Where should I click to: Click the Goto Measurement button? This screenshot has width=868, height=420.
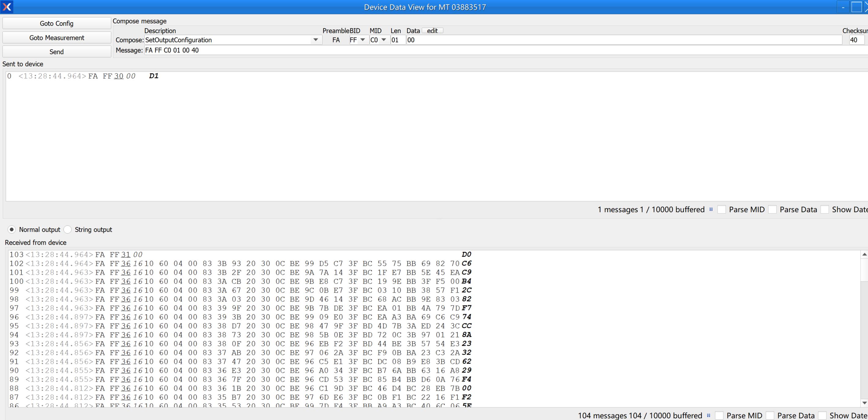pyautogui.click(x=57, y=37)
